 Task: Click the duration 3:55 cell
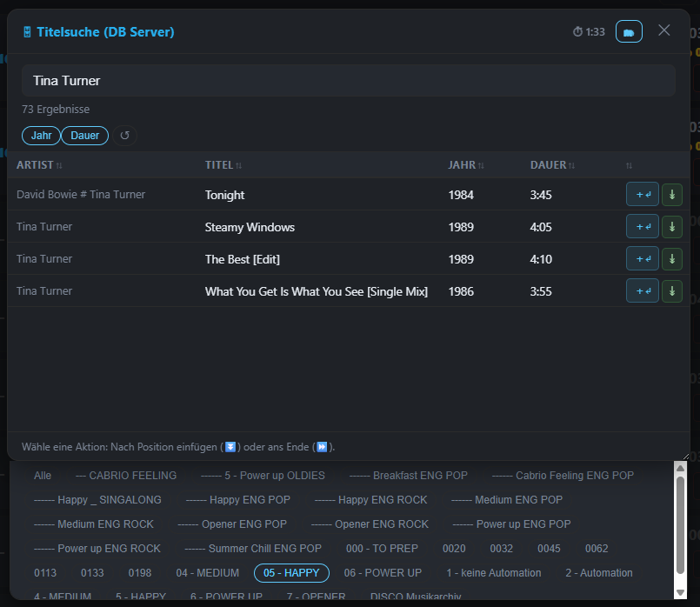point(541,291)
